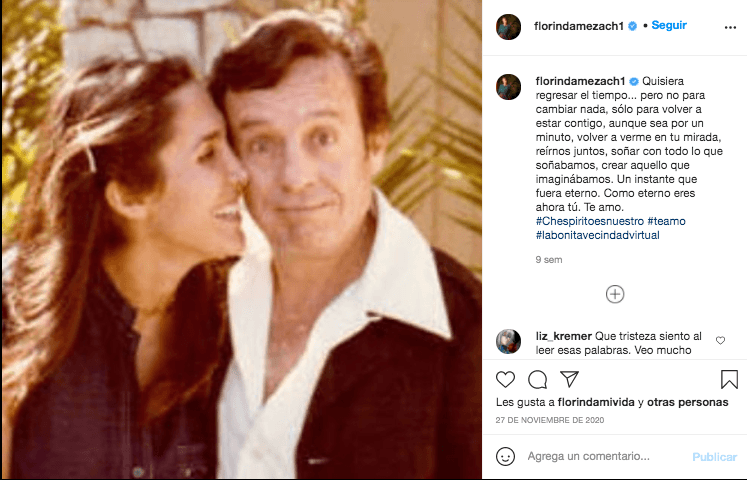The image size is (747, 480).
Task: Click the couple photo in the post
Action: tap(241, 240)
